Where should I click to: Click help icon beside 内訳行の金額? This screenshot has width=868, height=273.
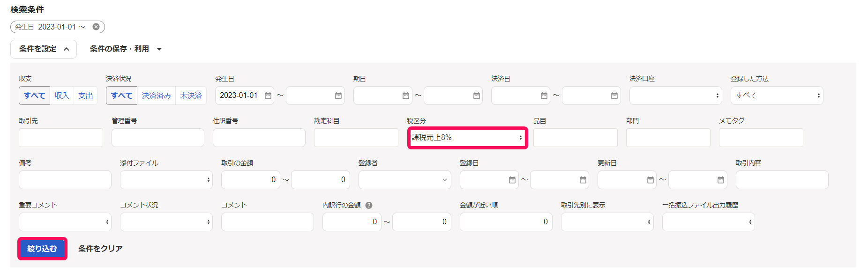coord(369,205)
